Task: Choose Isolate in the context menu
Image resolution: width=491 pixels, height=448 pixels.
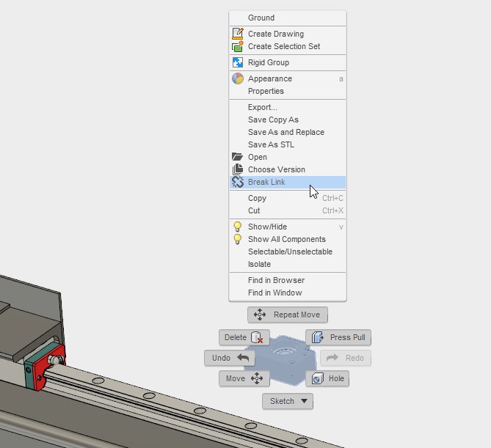Action: pos(288,265)
